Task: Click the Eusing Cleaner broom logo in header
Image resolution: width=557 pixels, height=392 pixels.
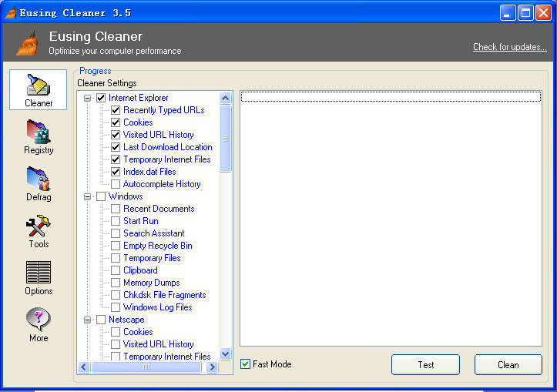Action: click(28, 44)
